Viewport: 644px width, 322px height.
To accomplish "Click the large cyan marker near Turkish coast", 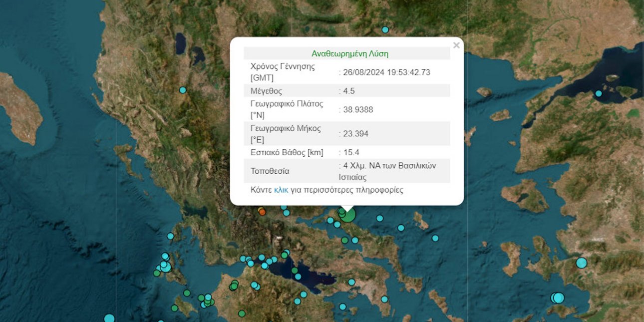I will (581, 263).
